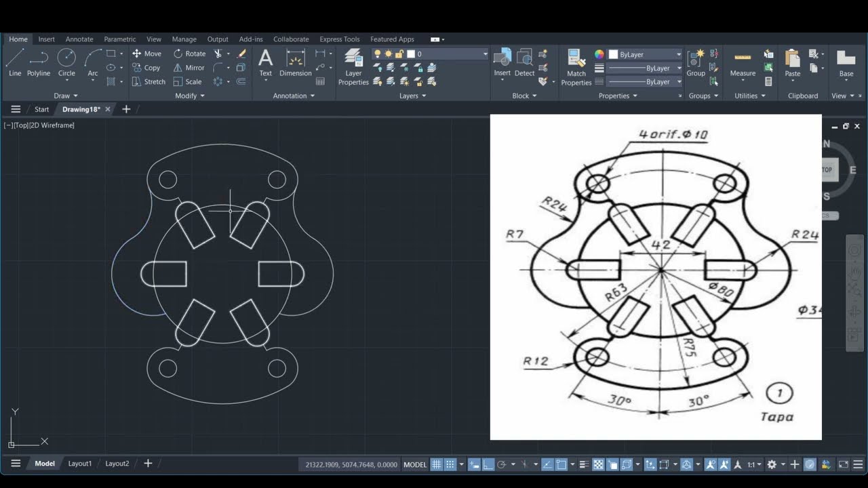Click the Stretch tool

(149, 81)
